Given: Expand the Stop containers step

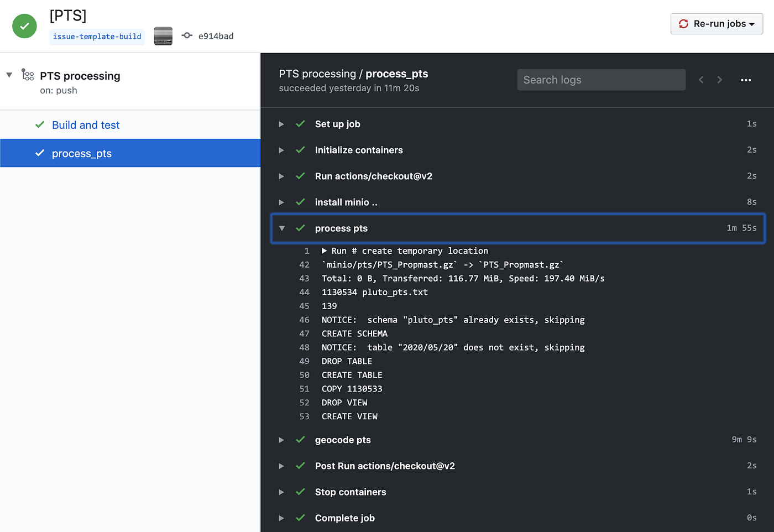Looking at the screenshot, I should click(x=281, y=492).
